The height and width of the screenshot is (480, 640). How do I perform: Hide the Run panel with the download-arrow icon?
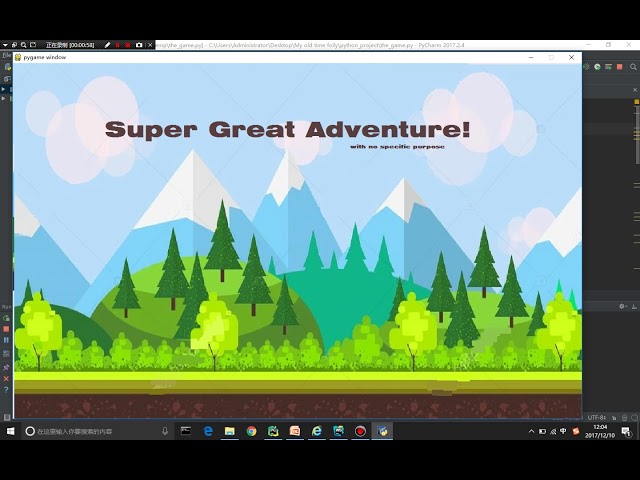634,306
